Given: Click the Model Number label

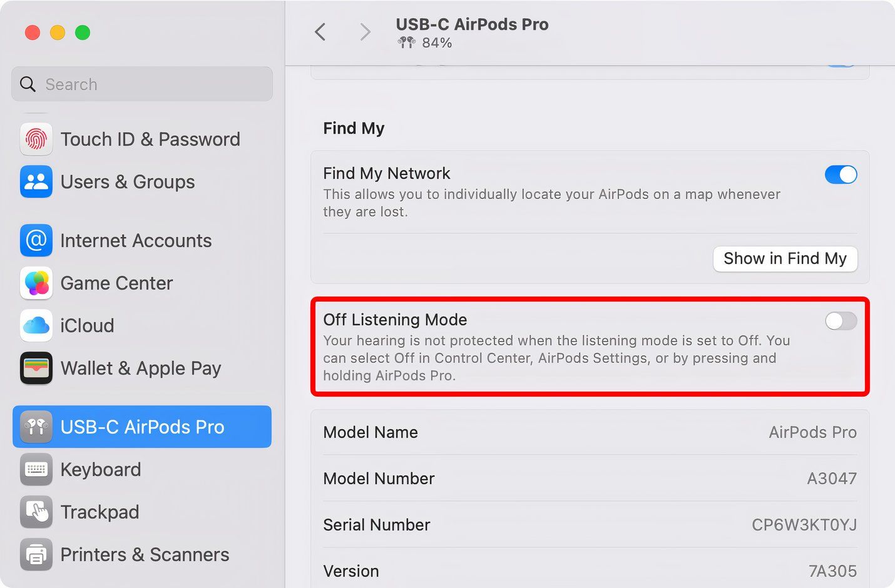Looking at the screenshot, I should coord(379,479).
